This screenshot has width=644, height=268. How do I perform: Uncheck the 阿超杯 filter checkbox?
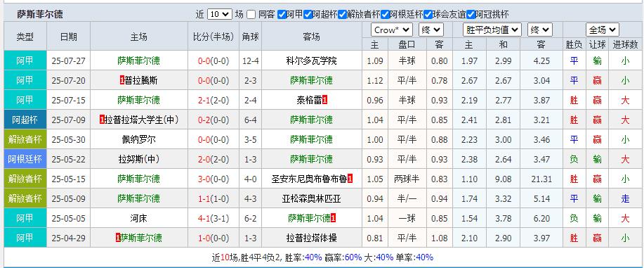(308, 14)
